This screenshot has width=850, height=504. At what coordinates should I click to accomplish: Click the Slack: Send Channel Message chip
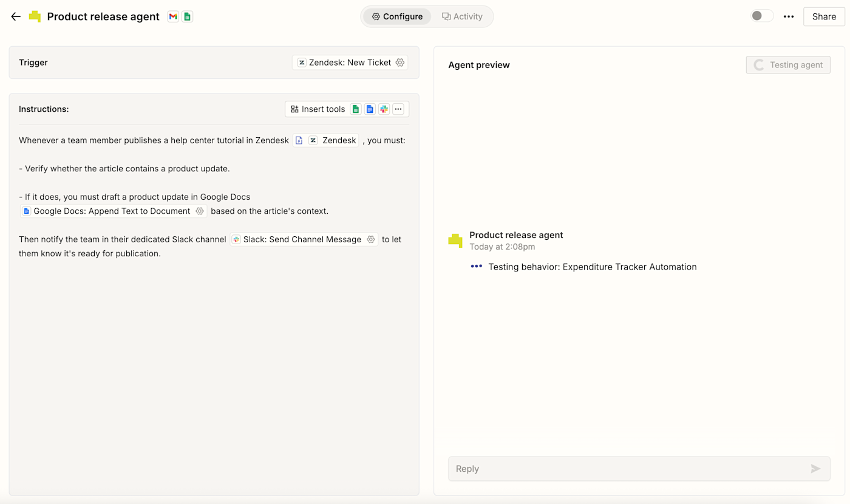coord(304,239)
